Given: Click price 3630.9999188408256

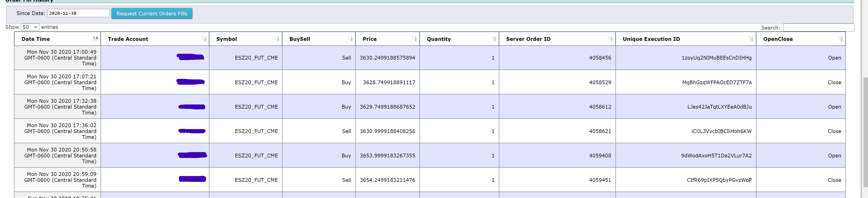Looking at the screenshot, I should pos(388,131).
